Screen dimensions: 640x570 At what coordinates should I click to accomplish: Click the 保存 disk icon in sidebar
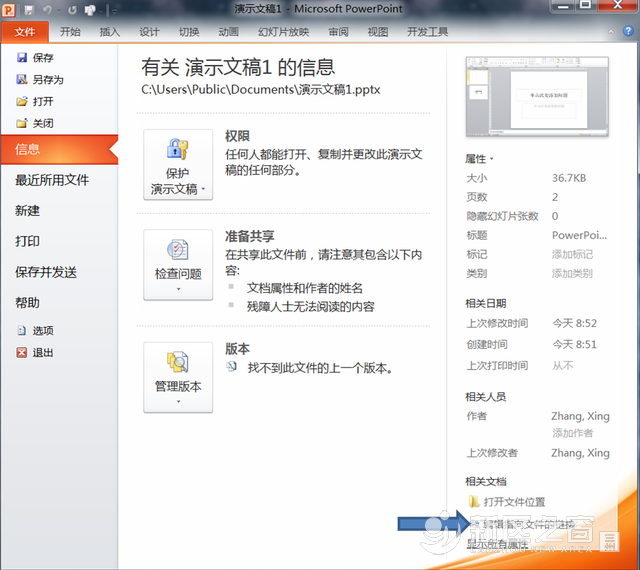pyautogui.click(x=22, y=58)
